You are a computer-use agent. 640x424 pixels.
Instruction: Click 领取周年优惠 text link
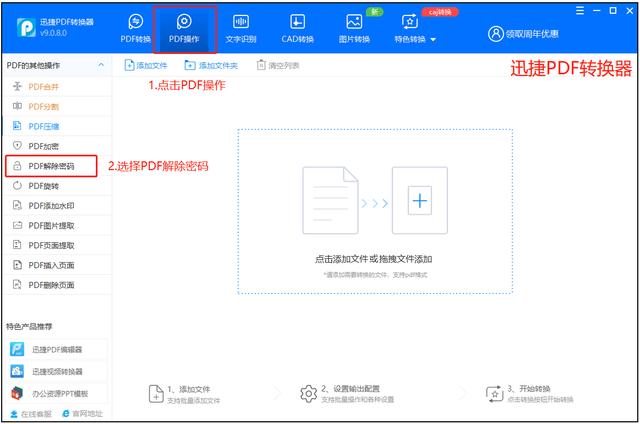pos(532,34)
